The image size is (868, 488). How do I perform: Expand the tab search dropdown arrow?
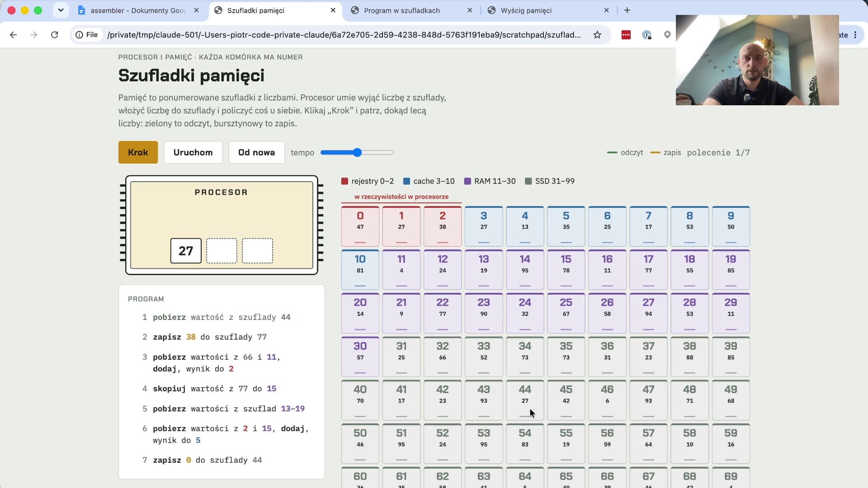pyautogui.click(x=61, y=10)
